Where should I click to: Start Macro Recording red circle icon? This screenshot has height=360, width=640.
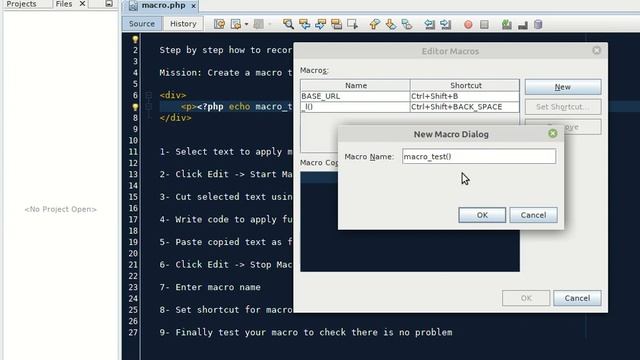pyautogui.click(x=468, y=25)
